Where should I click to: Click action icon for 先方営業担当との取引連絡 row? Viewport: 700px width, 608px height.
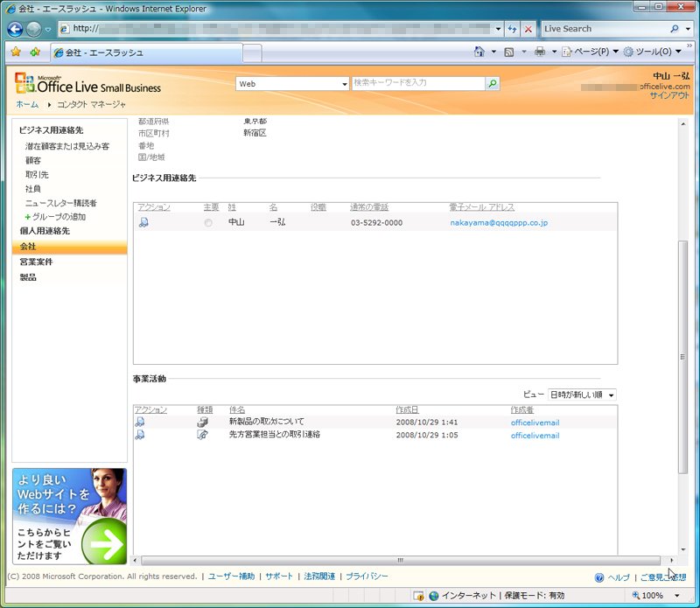tap(140, 435)
